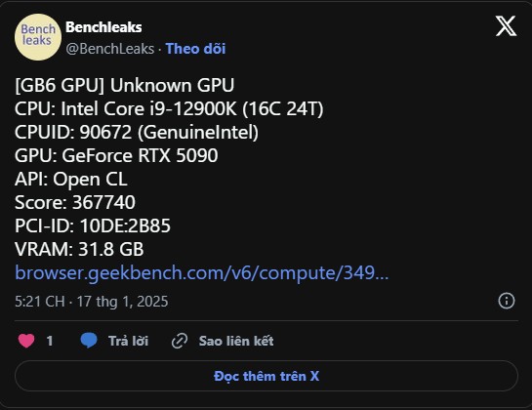The height and width of the screenshot is (410, 532).
Task: Click the [GB6 GPU] Unknown GPU heading line
Action: click(x=125, y=85)
